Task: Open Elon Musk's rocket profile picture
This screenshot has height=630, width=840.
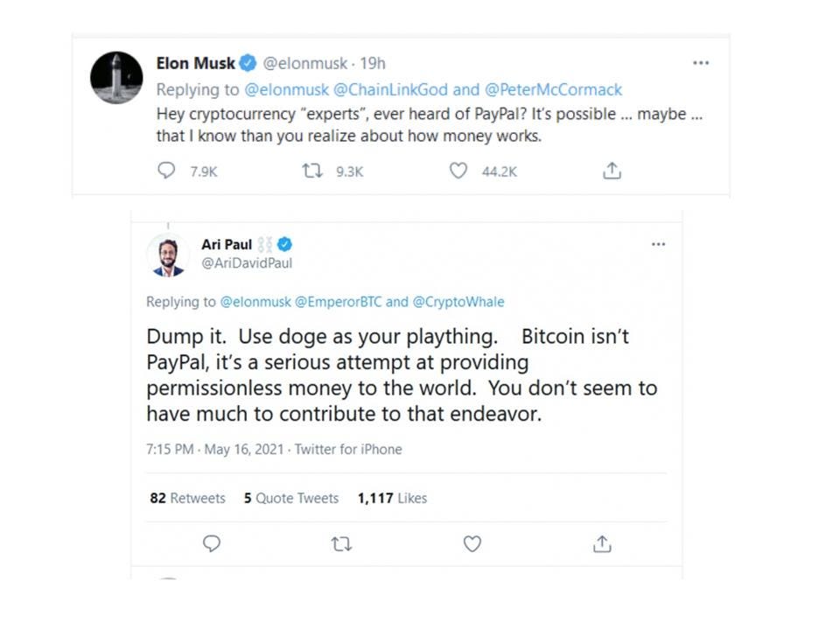Action: click(x=116, y=78)
